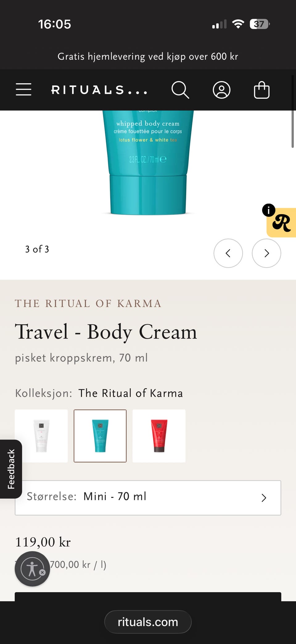Viewport: 296px width, 644px height.
Task: Open the hamburger navigation menu
Action: (x=24, y=89)
